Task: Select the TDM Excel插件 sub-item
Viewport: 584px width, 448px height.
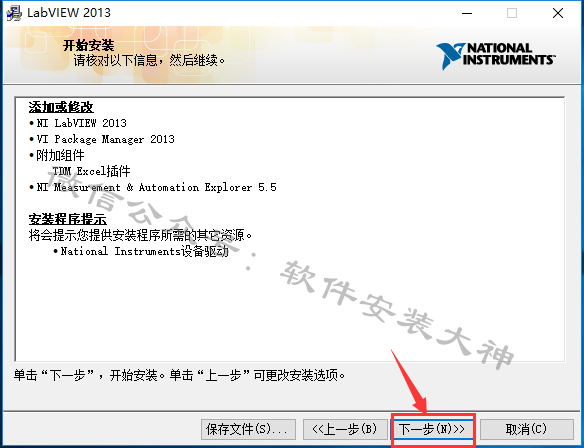Action: (91, 171)
